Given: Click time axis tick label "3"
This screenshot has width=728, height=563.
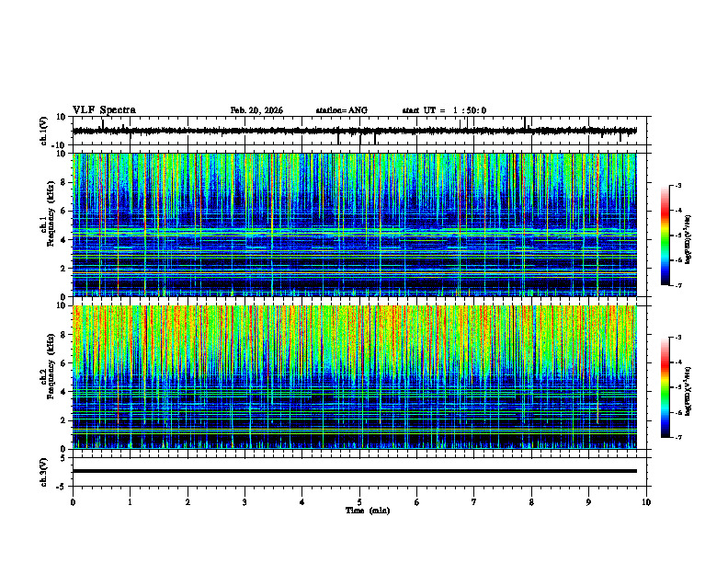Looking at the screenshot, I should click(245, 502).
